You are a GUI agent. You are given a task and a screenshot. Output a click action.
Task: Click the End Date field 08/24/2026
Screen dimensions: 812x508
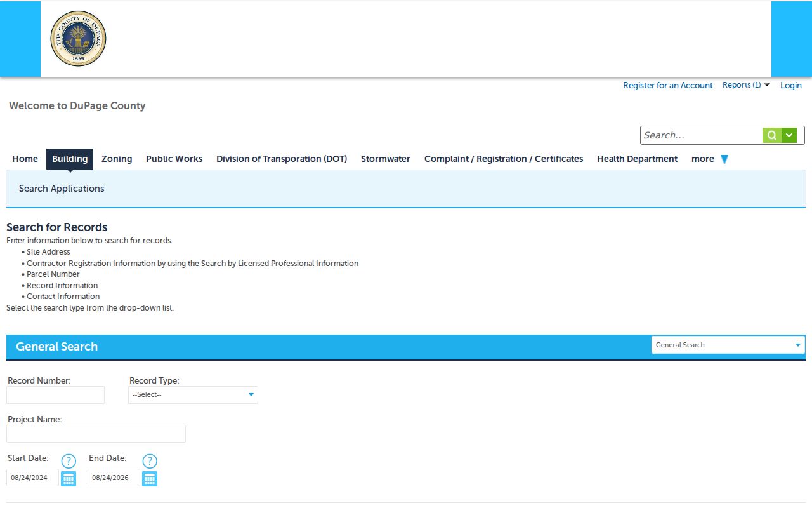point(114,478)
